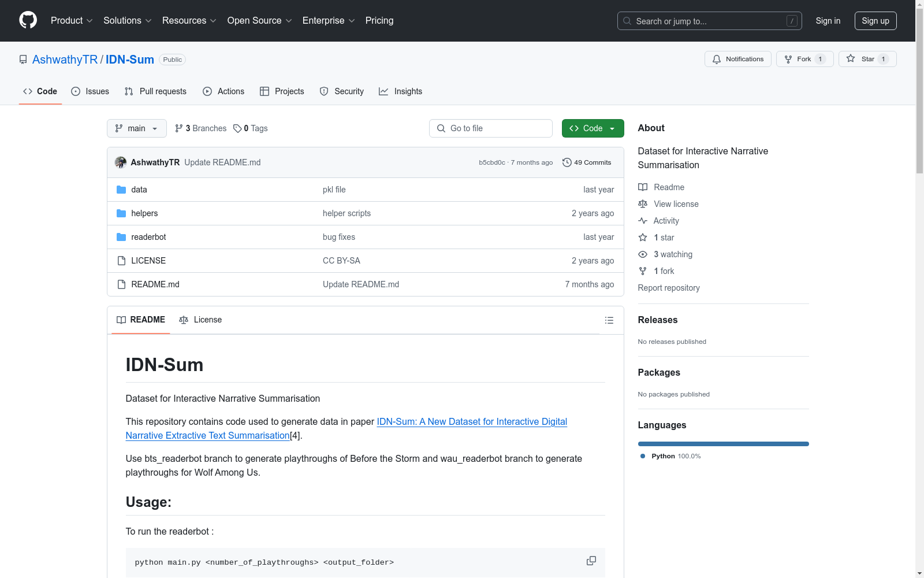Click the Notifications button

pos(738,59)
